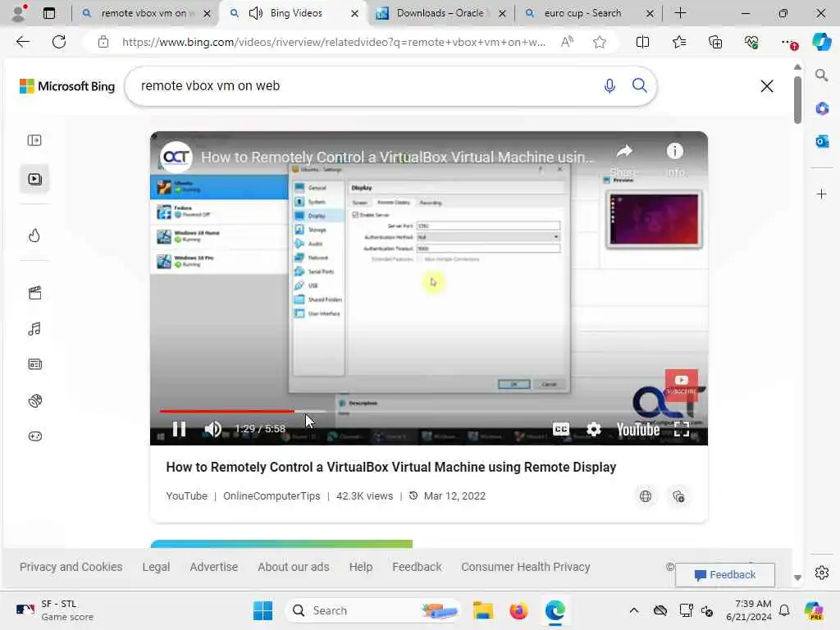Open the Outlook icon in Edge sidebar
The image size is (840, 630).
(822, 141)
